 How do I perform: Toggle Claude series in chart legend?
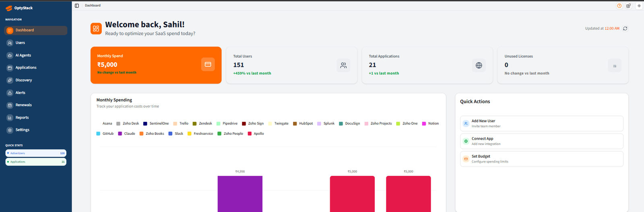click(126, 134)
